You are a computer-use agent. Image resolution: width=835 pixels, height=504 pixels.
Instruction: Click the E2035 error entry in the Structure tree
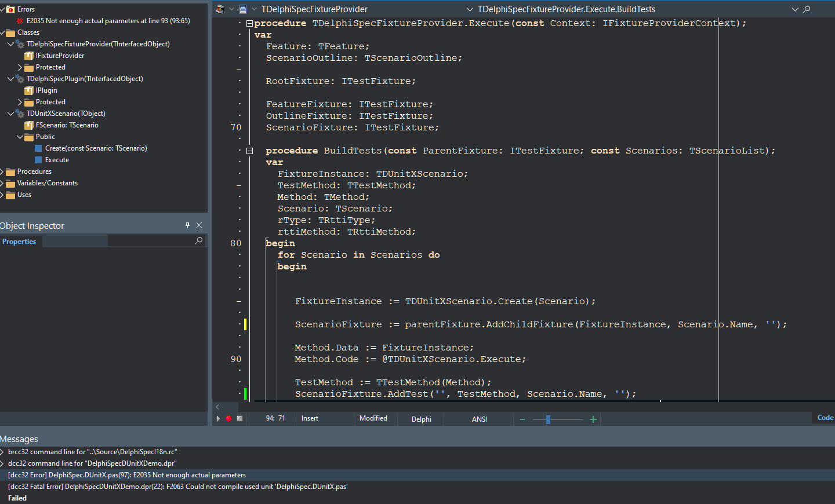pyautogui.click(x=108, y=21)
